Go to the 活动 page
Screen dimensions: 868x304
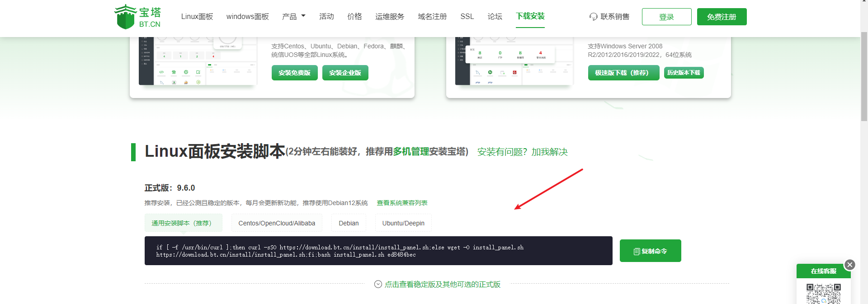click(x=326, y=17)
